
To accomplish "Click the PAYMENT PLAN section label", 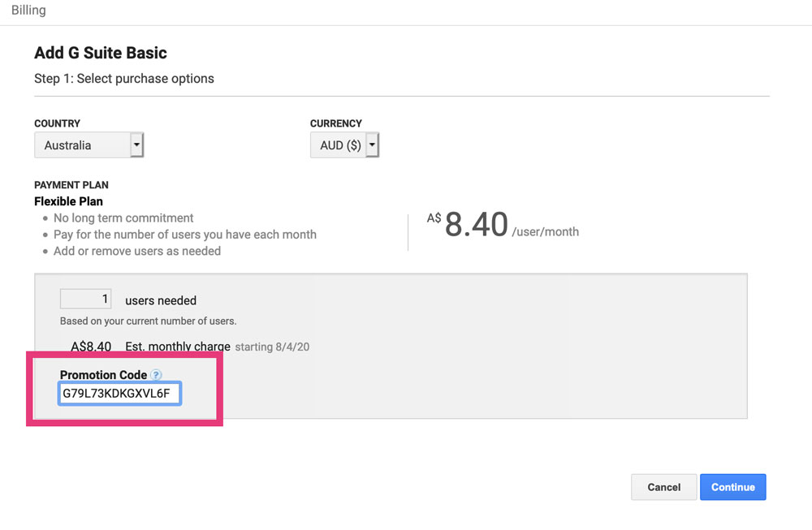I will tap(71, 185).
